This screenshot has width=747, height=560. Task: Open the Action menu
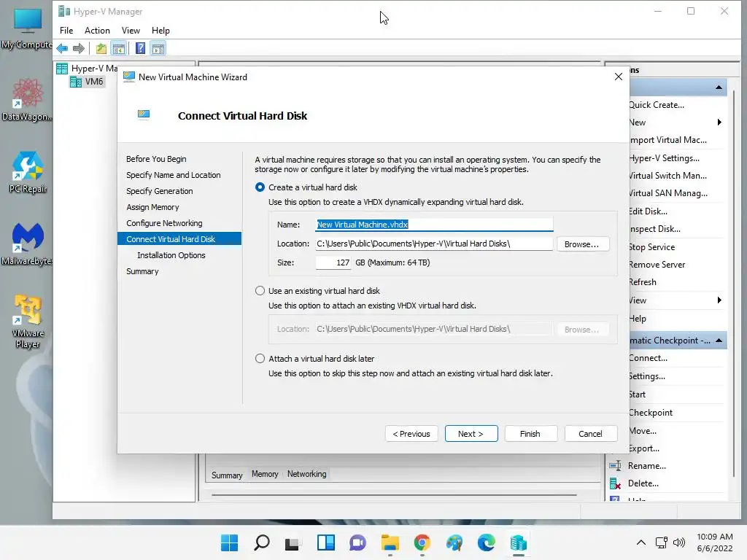pyautogui.click(x=97, y=31)
